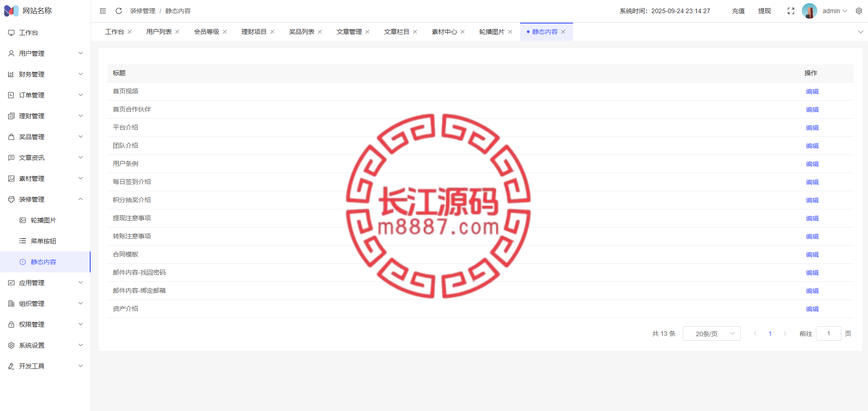Screen dimensions: 868x411
Task: Open the tabs overflow dropdown arrow
Action: (861, 32)
